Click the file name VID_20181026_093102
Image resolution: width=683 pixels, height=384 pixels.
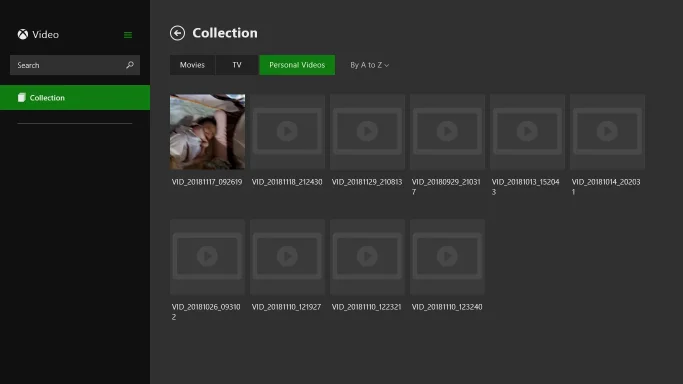point(206,312)
